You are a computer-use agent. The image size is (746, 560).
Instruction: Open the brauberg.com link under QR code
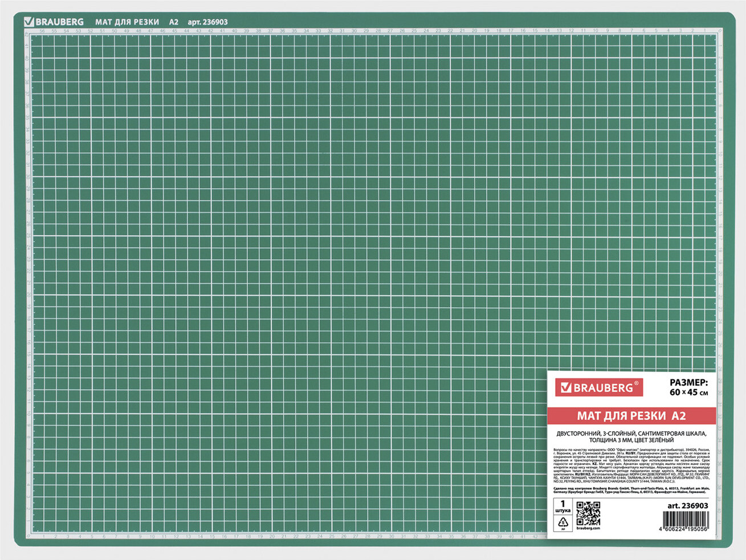pos(588,529)
